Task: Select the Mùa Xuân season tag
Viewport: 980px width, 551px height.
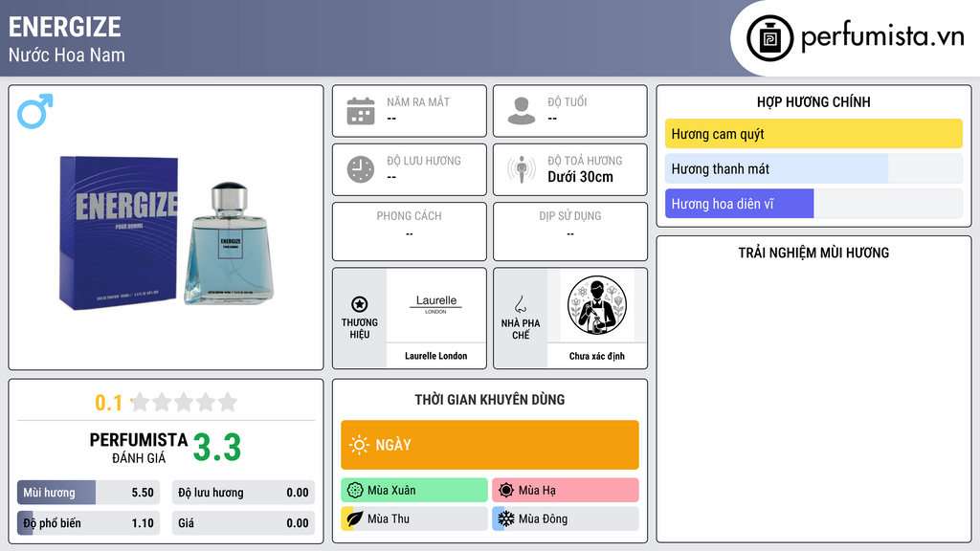Action: [414, 491]
